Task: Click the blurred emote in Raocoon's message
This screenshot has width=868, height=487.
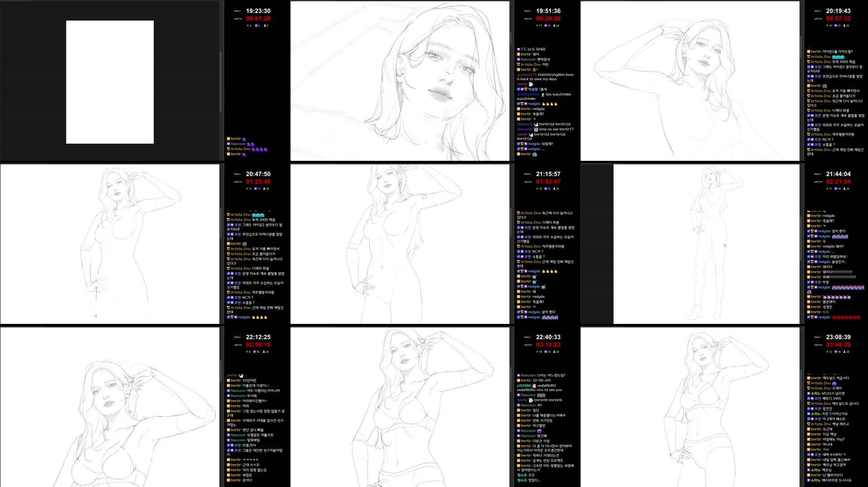Action: (542, 396)
